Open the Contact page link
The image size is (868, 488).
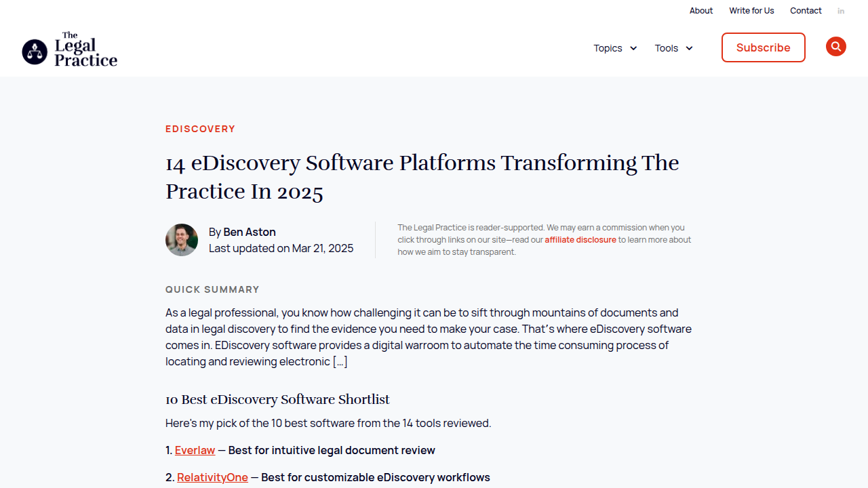click(x=806, y=11)
